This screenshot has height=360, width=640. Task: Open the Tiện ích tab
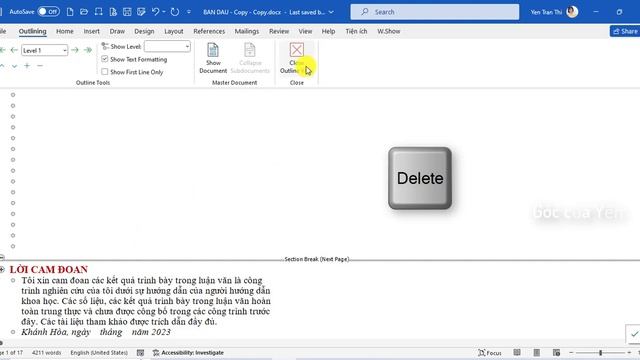point(356,31)
